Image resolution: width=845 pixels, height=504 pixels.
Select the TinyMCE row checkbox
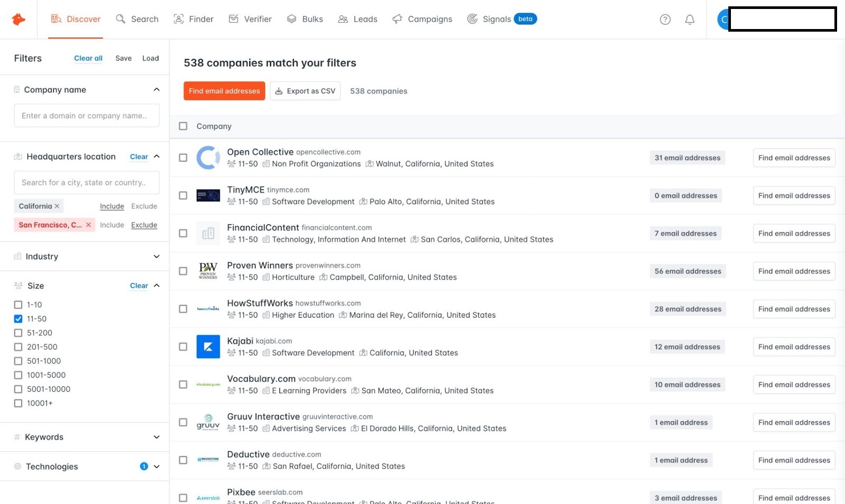click(x=183, y=195)
